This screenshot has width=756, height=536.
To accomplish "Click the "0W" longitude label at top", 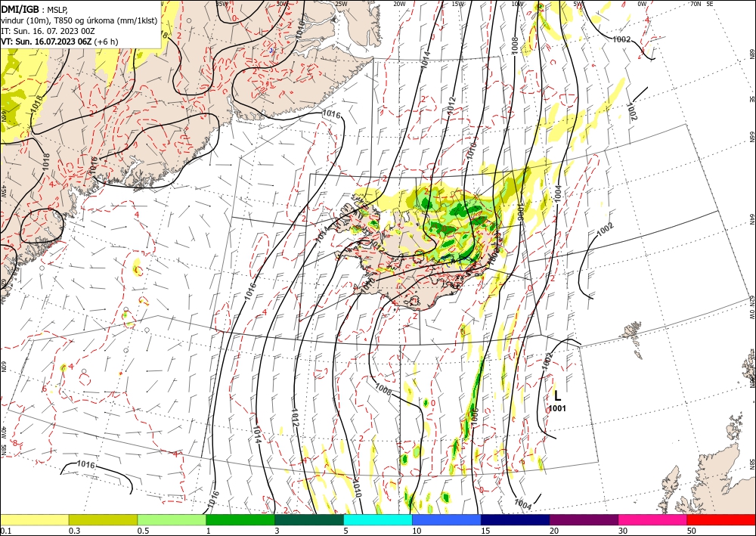I will coord(642,5).
